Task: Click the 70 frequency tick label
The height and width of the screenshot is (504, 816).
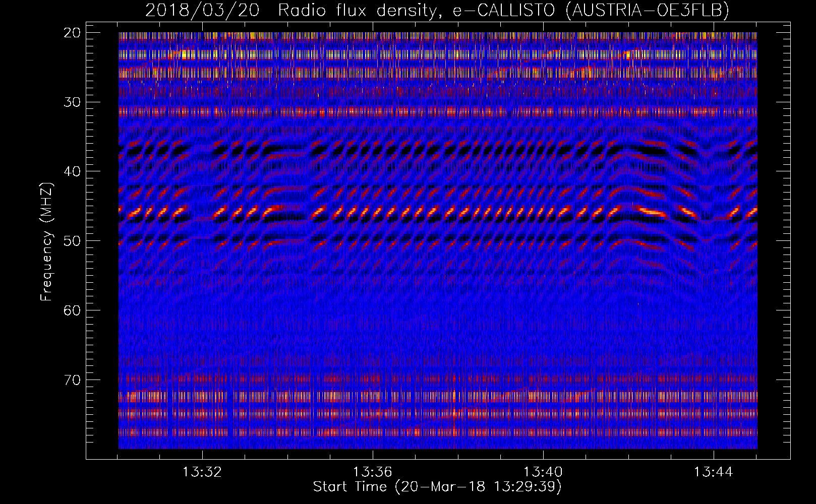Action: (x=73, y=380)
